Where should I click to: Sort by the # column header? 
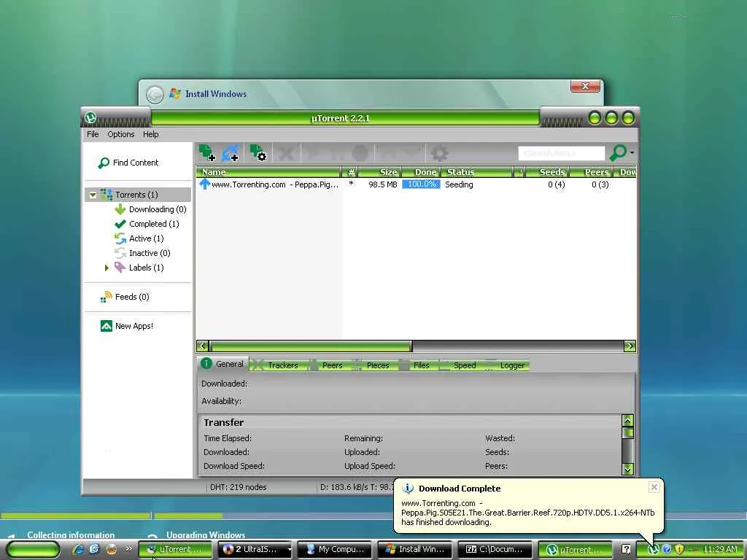(351, 172)
